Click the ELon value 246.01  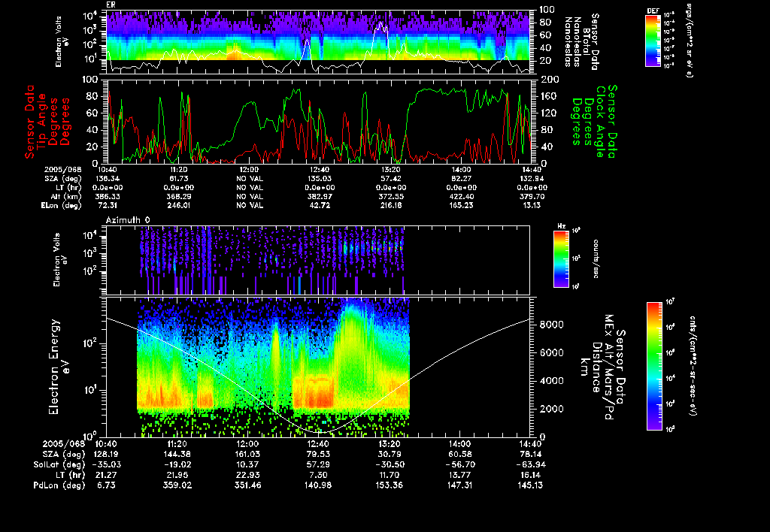[x=179, y=205]
